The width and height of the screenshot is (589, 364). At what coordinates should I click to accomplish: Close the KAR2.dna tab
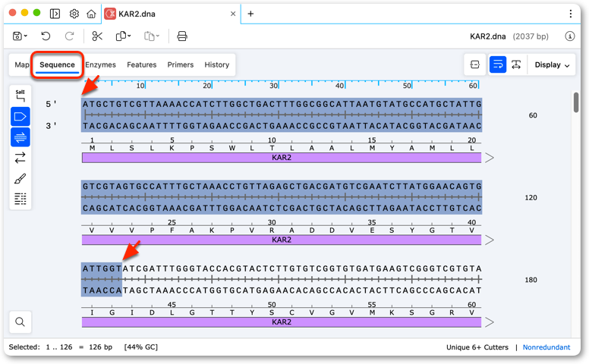pyautogui.click(x=233, y=14)
